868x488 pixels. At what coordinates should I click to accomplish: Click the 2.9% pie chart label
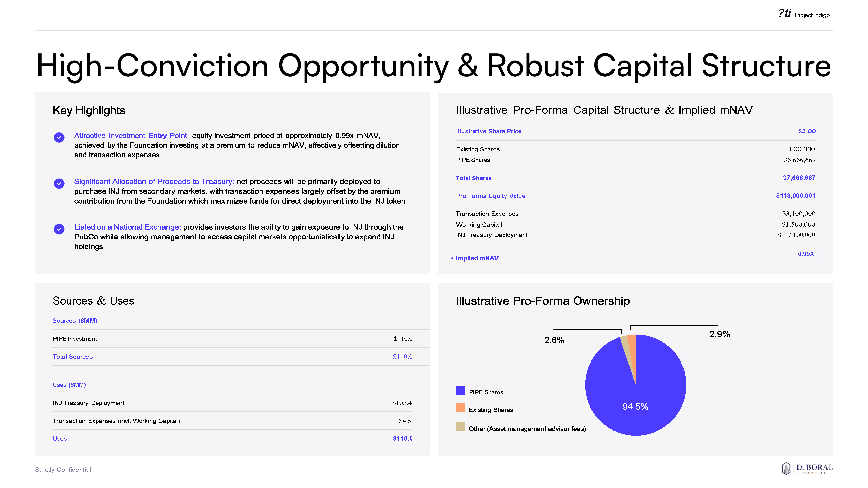pos(719,334)
